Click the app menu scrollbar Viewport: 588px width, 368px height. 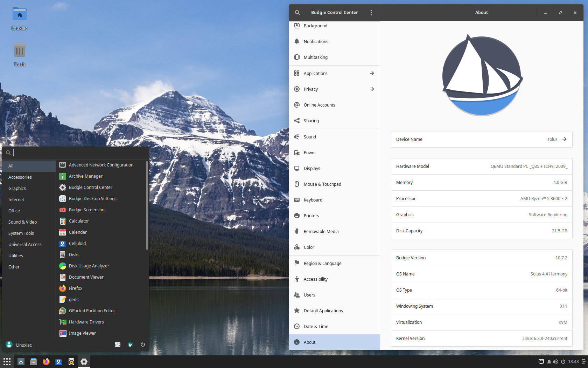coord(147,205)
